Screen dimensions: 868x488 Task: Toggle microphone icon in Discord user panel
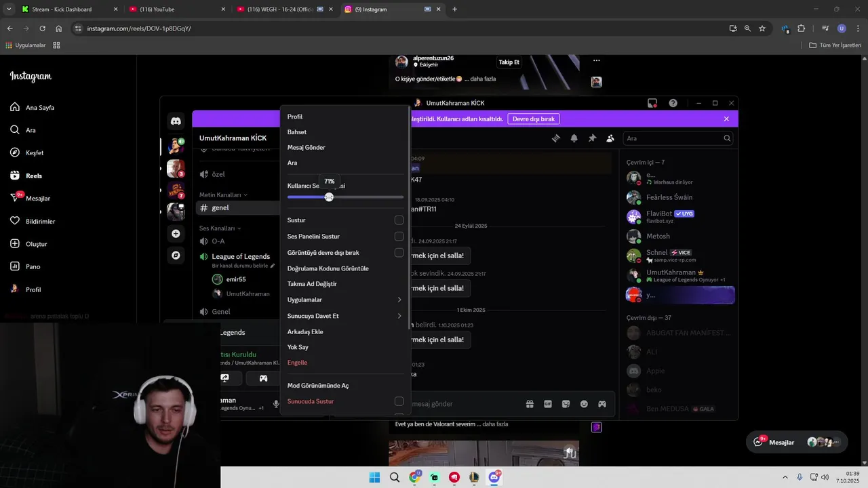(x=275, y=404)
